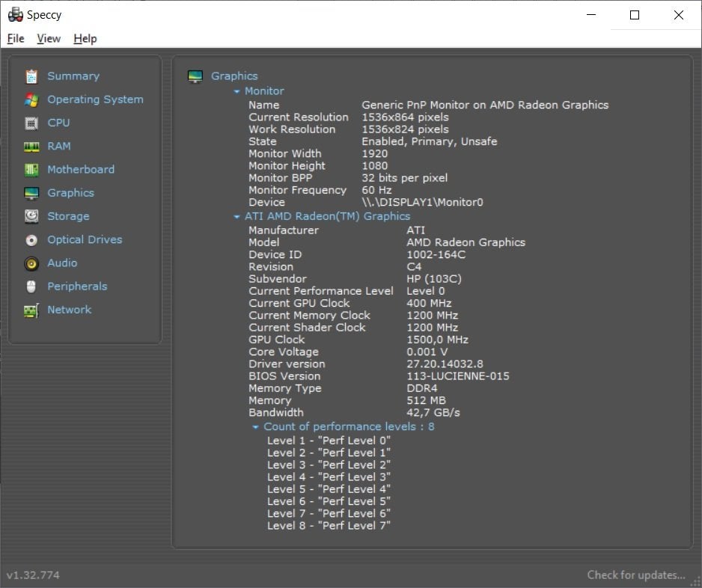Select the Current Performance Level row

point(347,291)
